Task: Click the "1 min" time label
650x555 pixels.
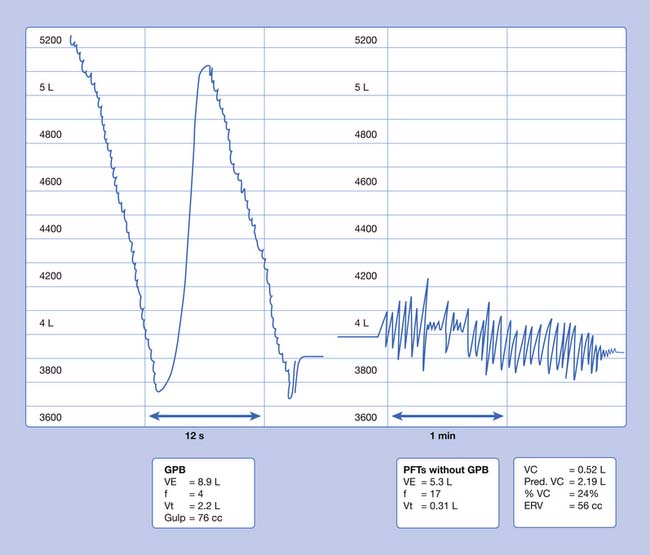Action: [x=446, y=438]
